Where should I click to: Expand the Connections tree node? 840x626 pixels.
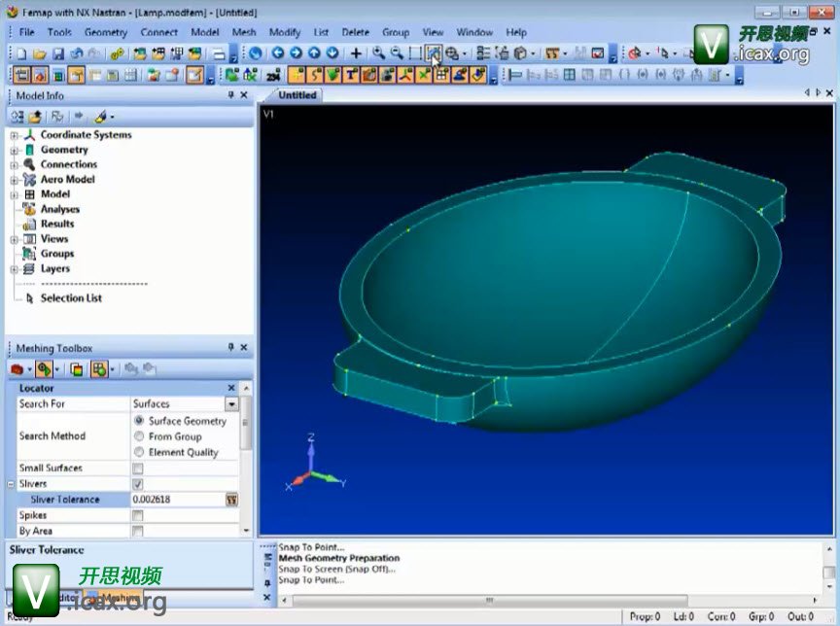pyautogui.click(x=15, y=165)
